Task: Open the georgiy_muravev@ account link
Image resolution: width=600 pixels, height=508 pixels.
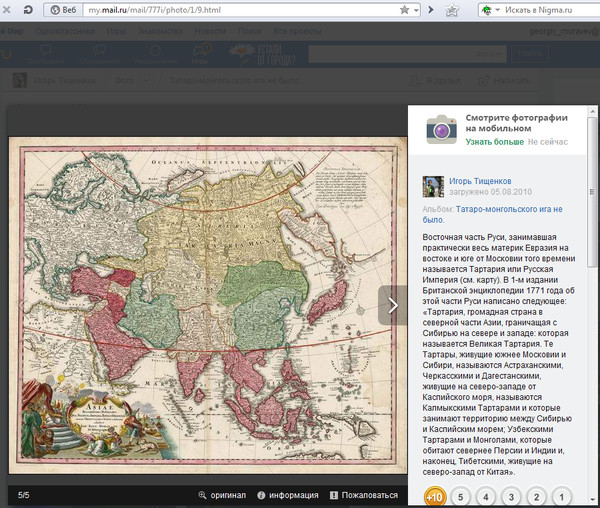Action: click(x=564, y=31)
